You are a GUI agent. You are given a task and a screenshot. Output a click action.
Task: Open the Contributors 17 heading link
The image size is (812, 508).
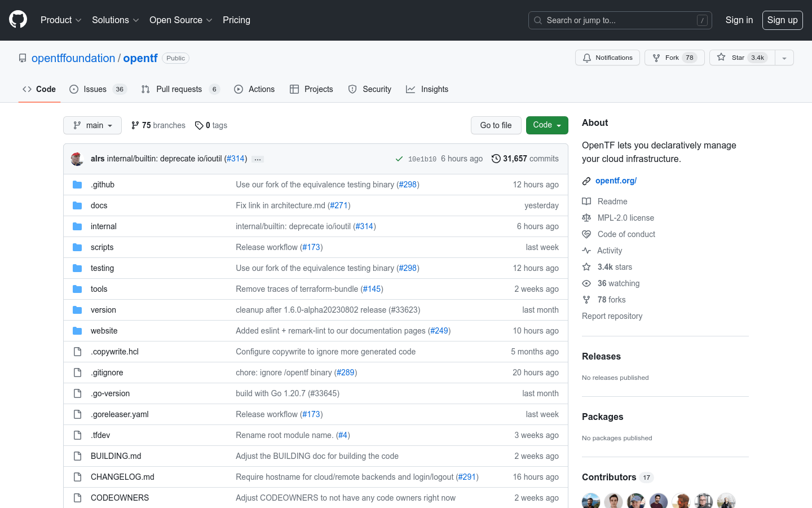click(x=617, y=477)
